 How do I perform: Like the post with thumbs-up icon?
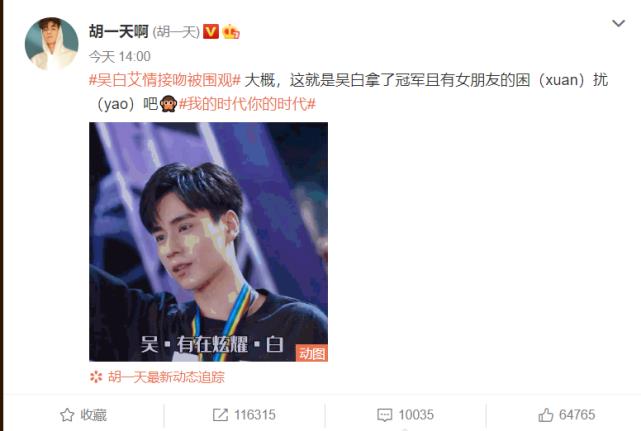click(x=546, y=415)
